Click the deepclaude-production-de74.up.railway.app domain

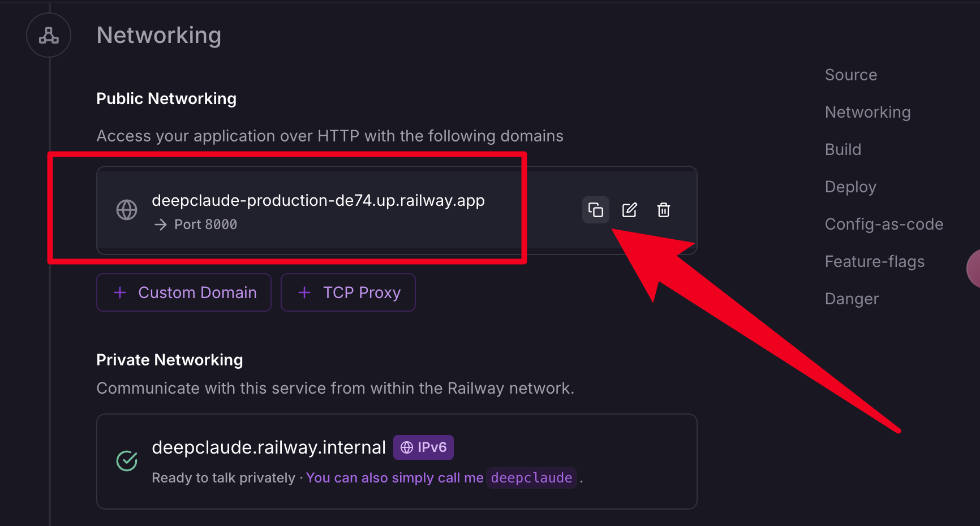pyautogui.click(x=318, y=200)
